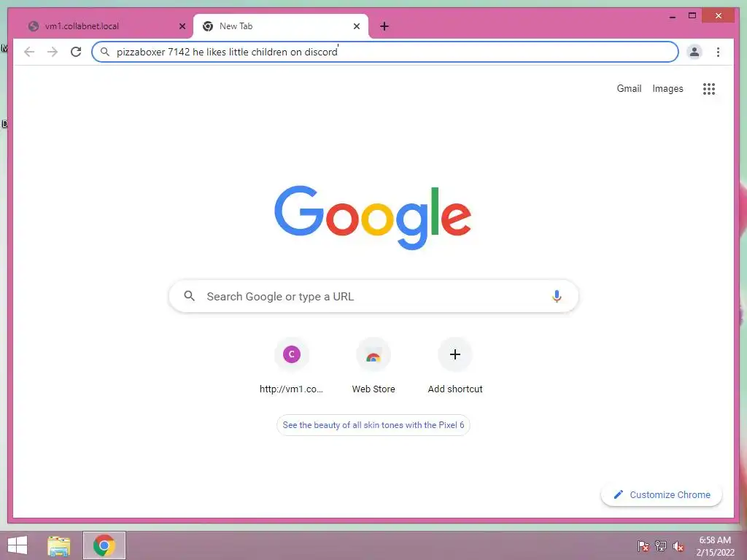The height and width of the screenshot is (560, 747).
Task: Click the magnifier icon in the Google search box
Action: [x=189, y=296]
